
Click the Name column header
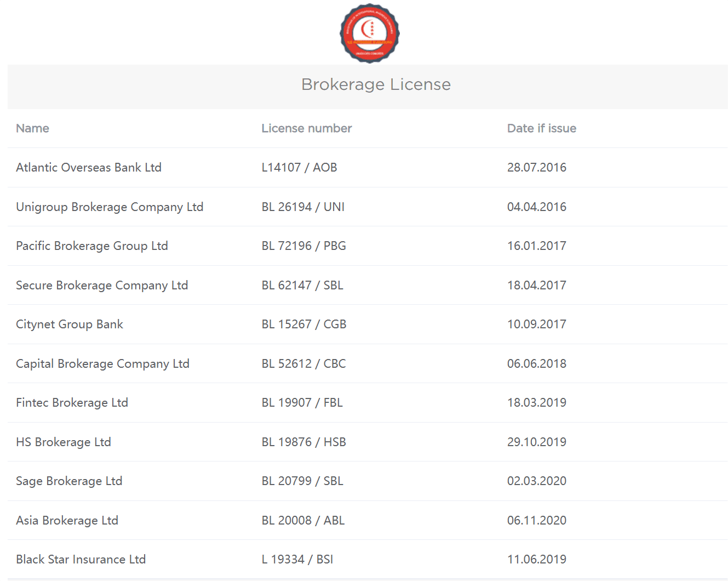click(x=32, y=128)
